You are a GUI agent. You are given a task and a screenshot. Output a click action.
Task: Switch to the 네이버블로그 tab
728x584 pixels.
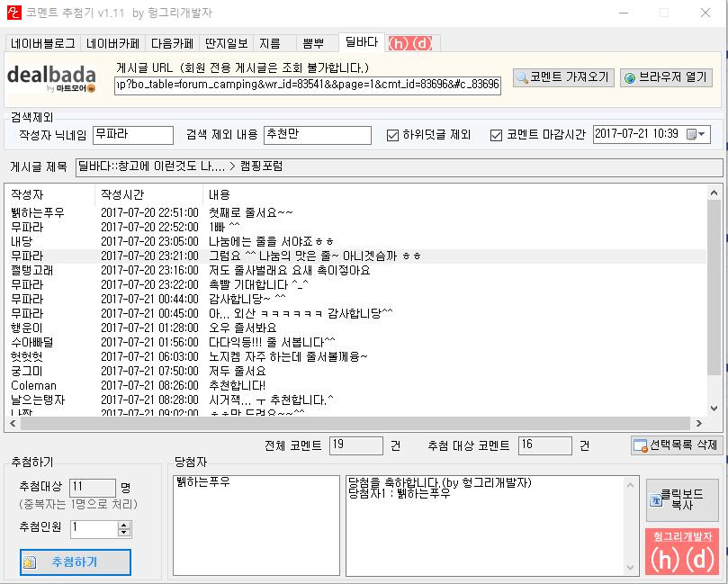[x=43, y=43]
